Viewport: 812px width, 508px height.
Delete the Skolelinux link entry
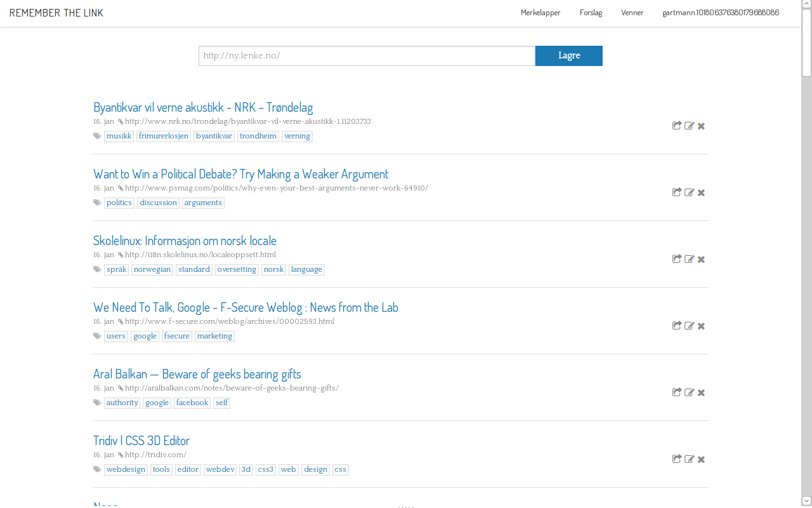point(701,259)
